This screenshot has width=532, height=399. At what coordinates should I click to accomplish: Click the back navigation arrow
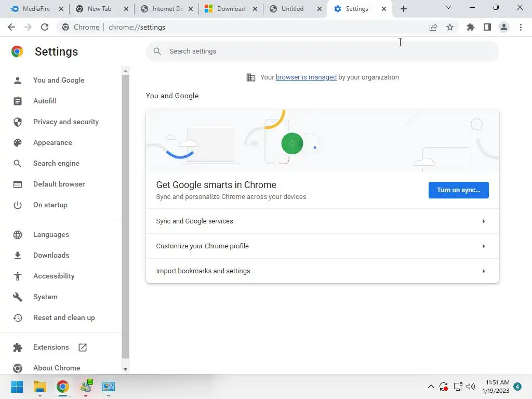(x=11, y=27)
